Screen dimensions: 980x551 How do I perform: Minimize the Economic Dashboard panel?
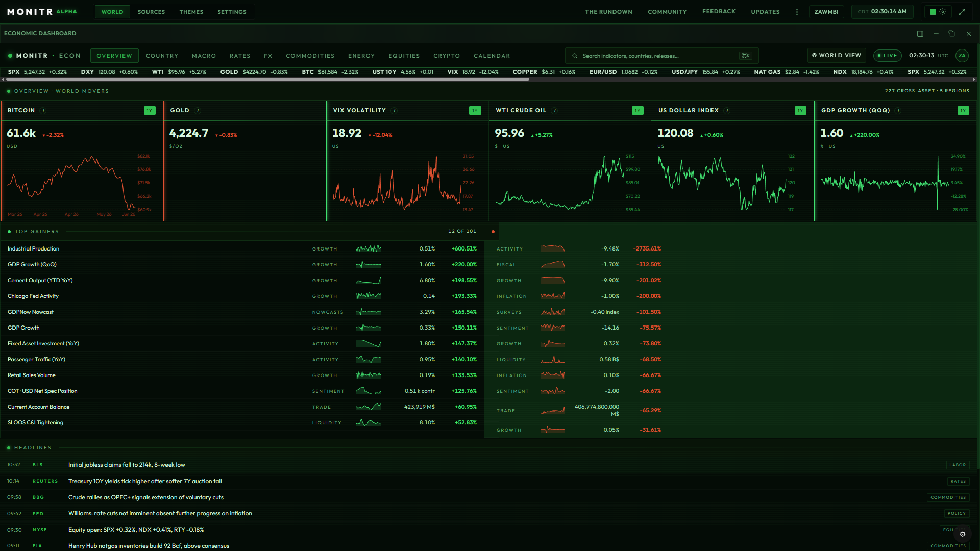point(936,34)
